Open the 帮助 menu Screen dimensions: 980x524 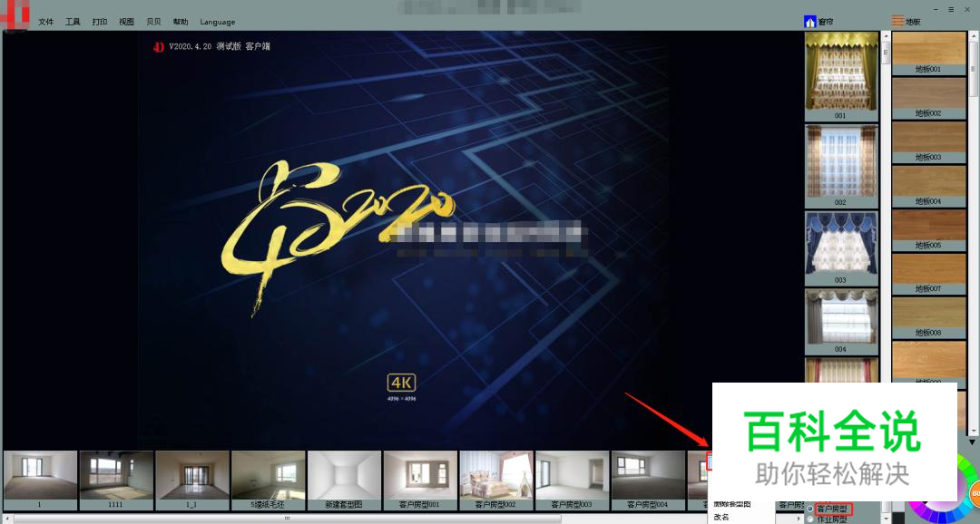[x=181, y=22]
